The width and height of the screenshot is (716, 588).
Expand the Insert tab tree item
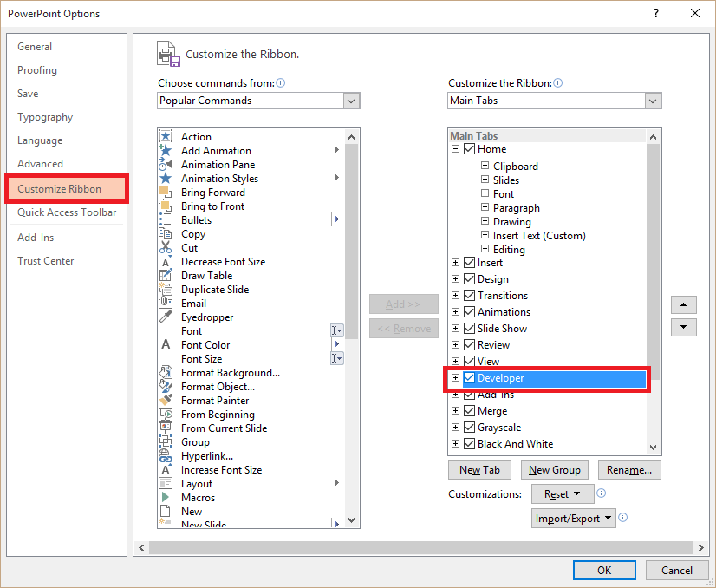(454, 262)
